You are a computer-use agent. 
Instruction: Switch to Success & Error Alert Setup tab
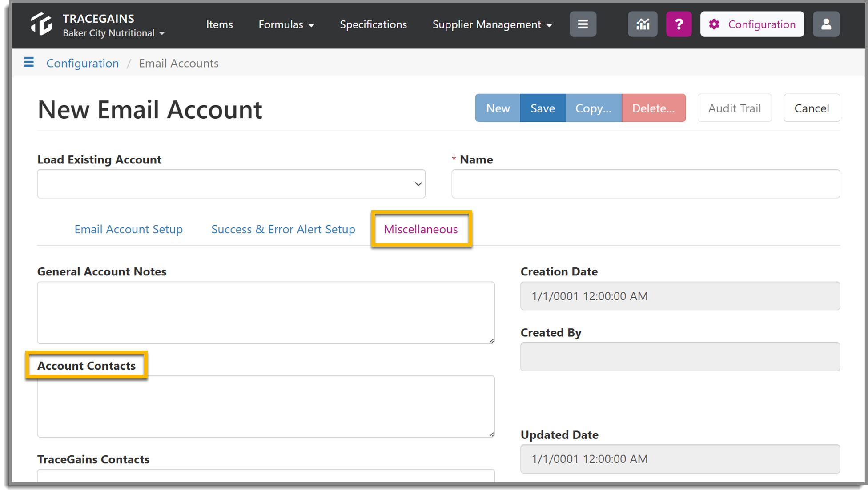(283, 229)
